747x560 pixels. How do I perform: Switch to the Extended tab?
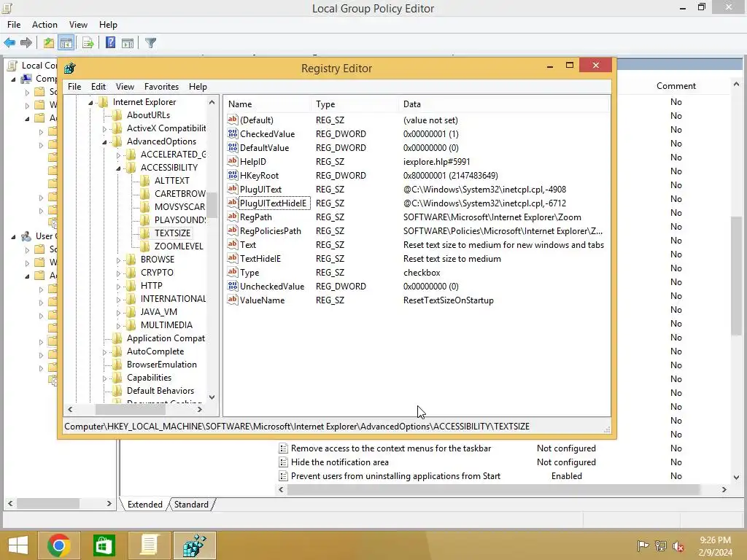[145, 505]
